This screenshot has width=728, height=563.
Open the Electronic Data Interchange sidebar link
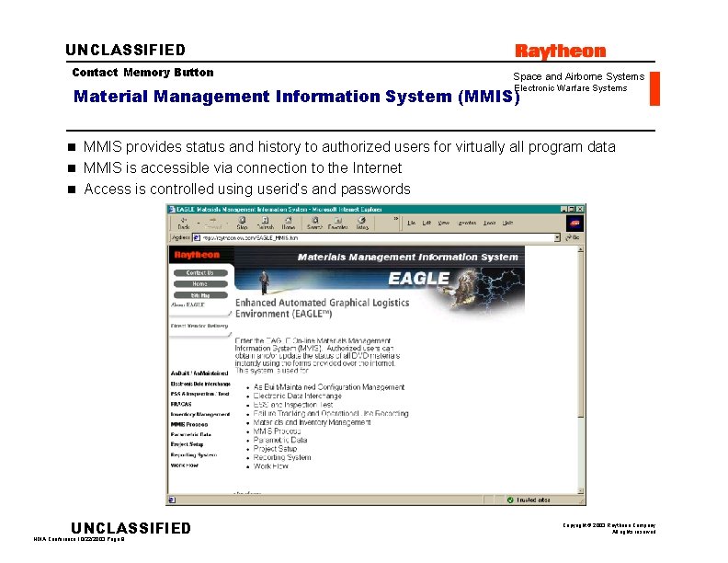click(200, 384)
